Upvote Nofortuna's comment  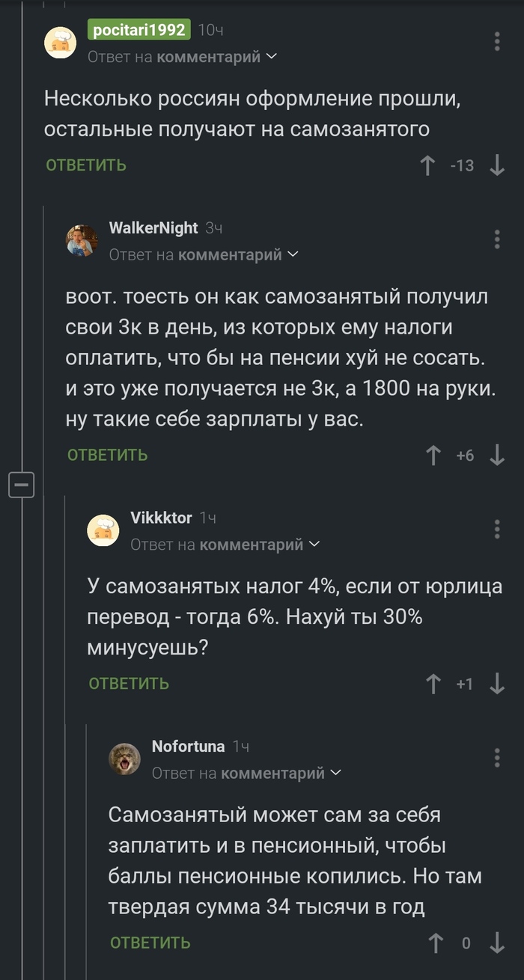(x=436, y=943)
